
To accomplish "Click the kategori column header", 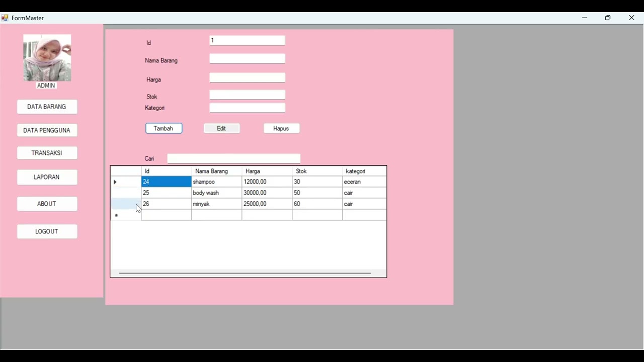I will coord(365,171).
